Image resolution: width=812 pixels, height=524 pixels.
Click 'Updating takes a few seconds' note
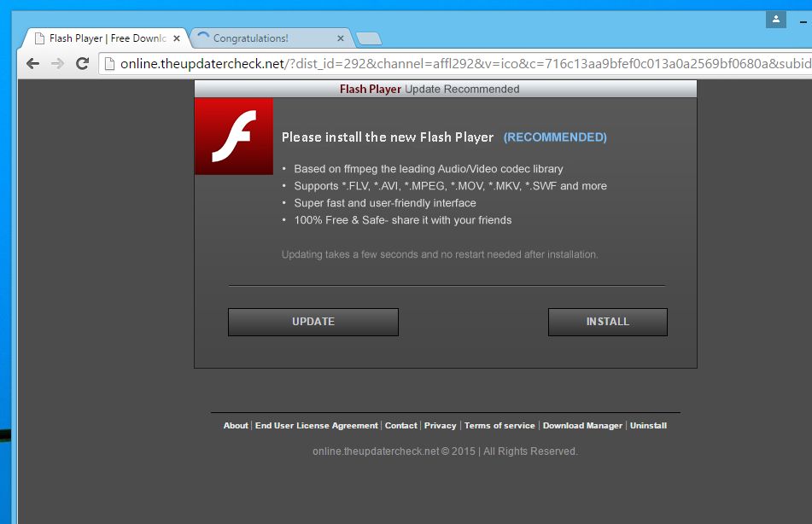click(440, 254)
